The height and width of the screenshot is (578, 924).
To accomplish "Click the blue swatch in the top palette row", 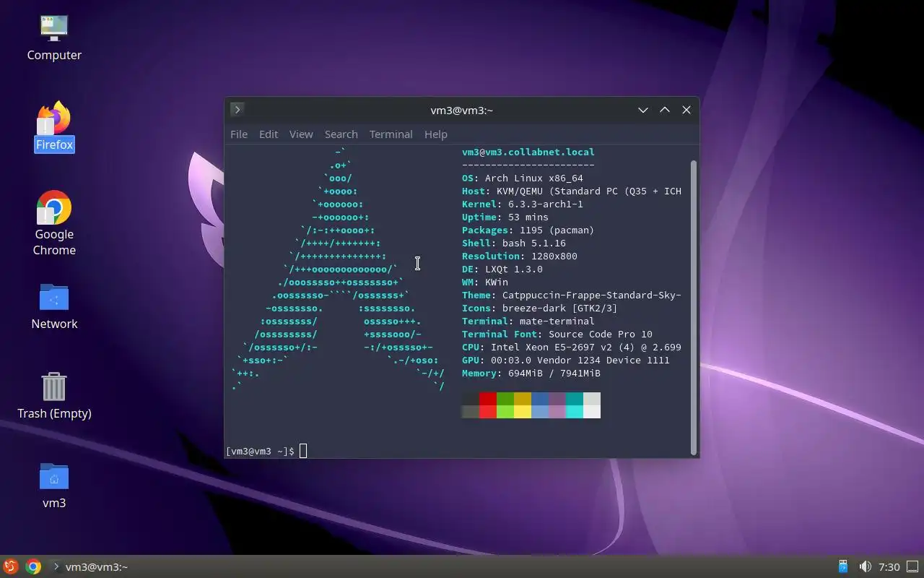I will coord(540,399).
